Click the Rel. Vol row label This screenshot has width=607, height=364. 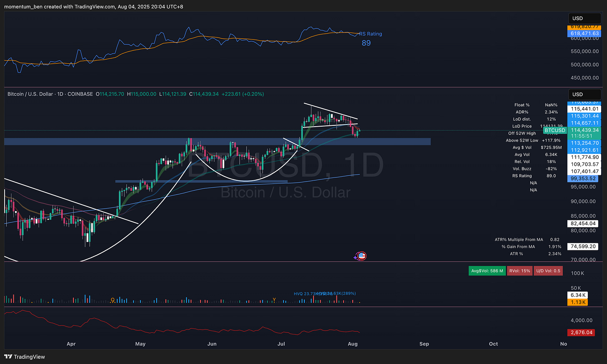pyautogui.click(x=522, y=162)
